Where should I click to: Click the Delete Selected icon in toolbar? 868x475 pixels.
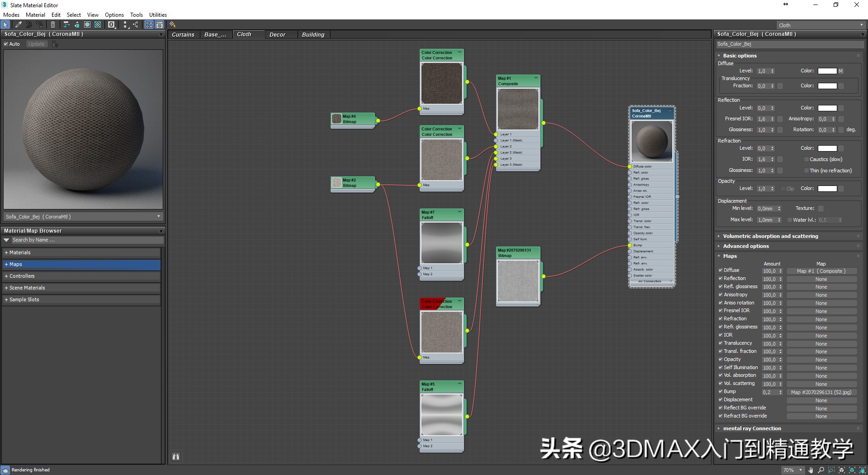click(53, 25)
